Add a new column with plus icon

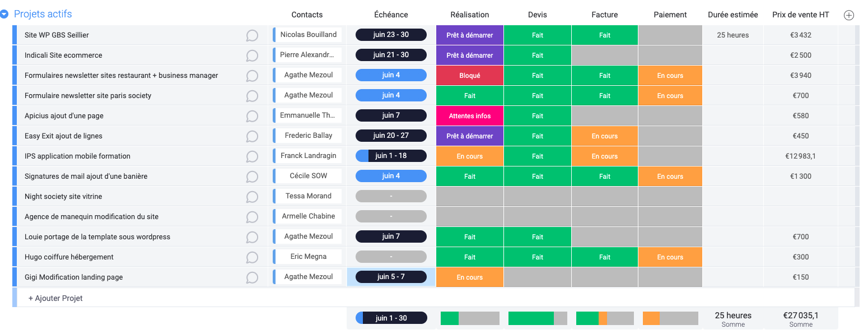coord(848,15)
